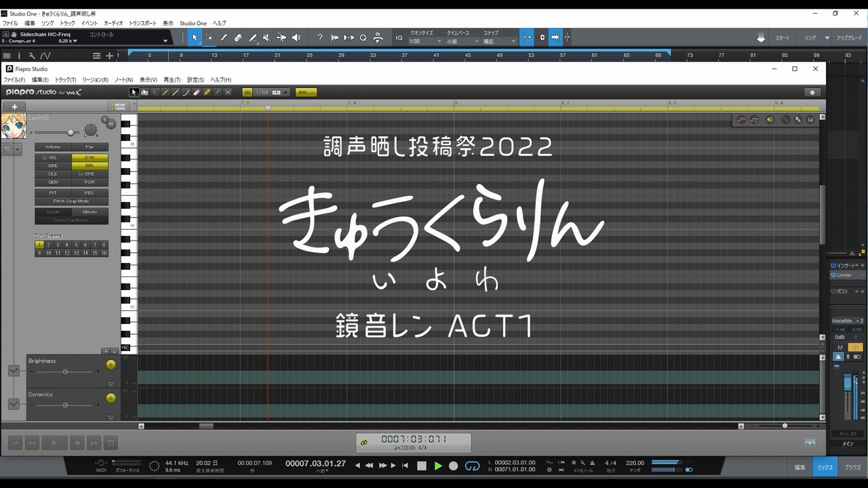Image resolution: width=868 pixels, height=488 pixels.
Task: Pick the Eraser tool in Studio One toolbar
Action: pyautogui.click(x=238, y=38)
